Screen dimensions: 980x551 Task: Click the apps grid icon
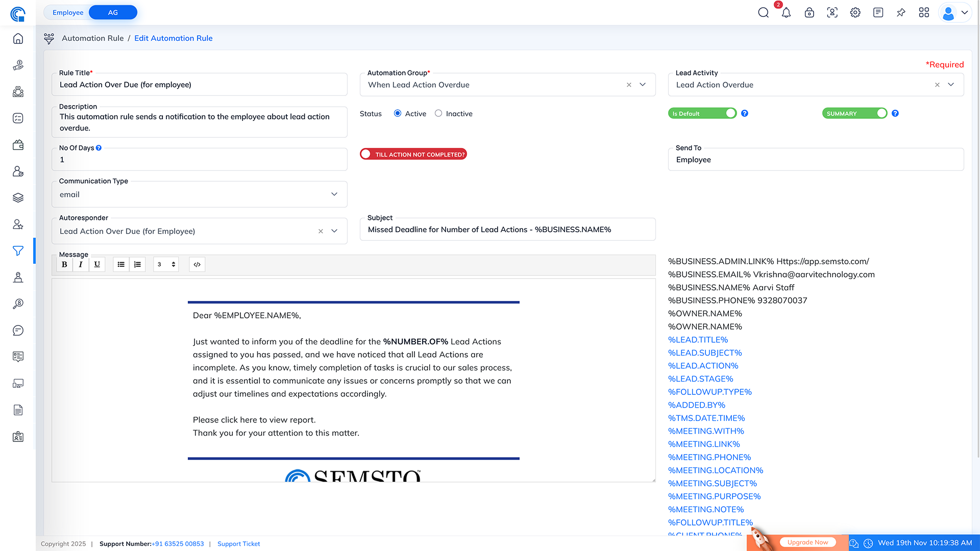point(924,13)
